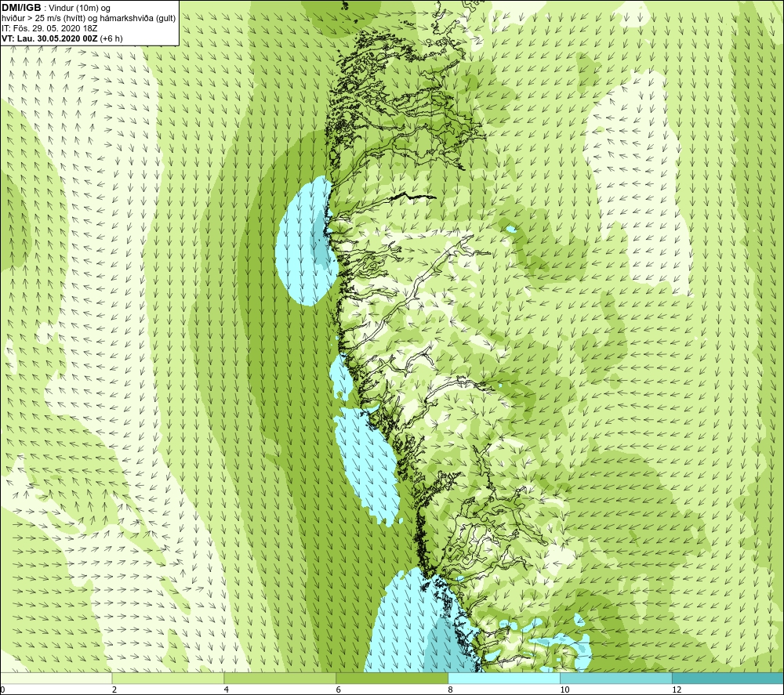Screen dimensions: 784x695
Task: Click the 2–4 m/s light green scale segment
Action: coord(168,678)
